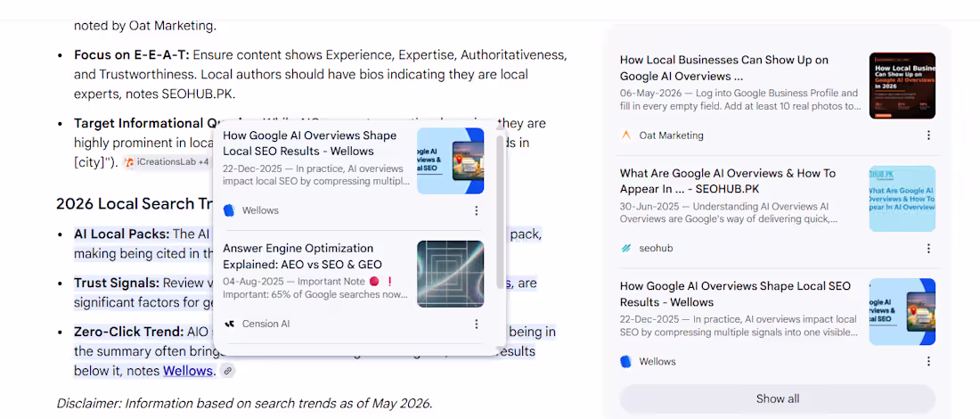Click the '22-Dec-2025' snippet in popup
The image size is (980, 419).
coord(316,175)
